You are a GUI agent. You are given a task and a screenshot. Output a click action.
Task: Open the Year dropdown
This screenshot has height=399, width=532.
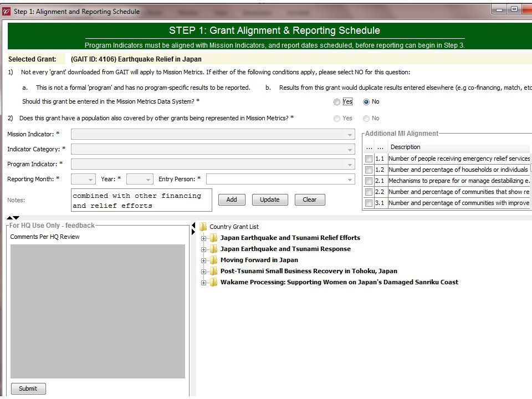pos(140,179)
